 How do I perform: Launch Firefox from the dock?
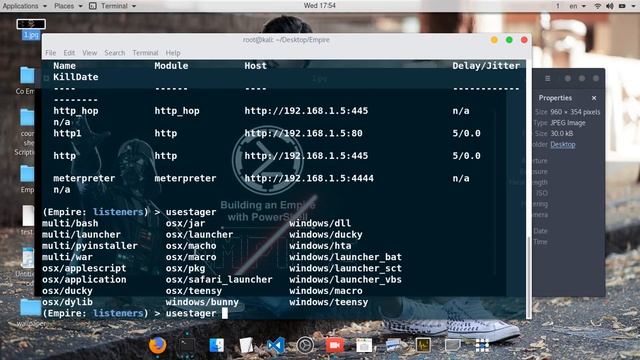(157, 345)
